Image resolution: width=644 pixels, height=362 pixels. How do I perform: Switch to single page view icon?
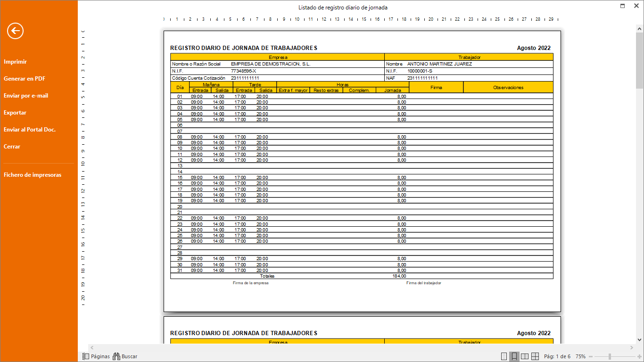pyautogui.click(x=504, y=356)
